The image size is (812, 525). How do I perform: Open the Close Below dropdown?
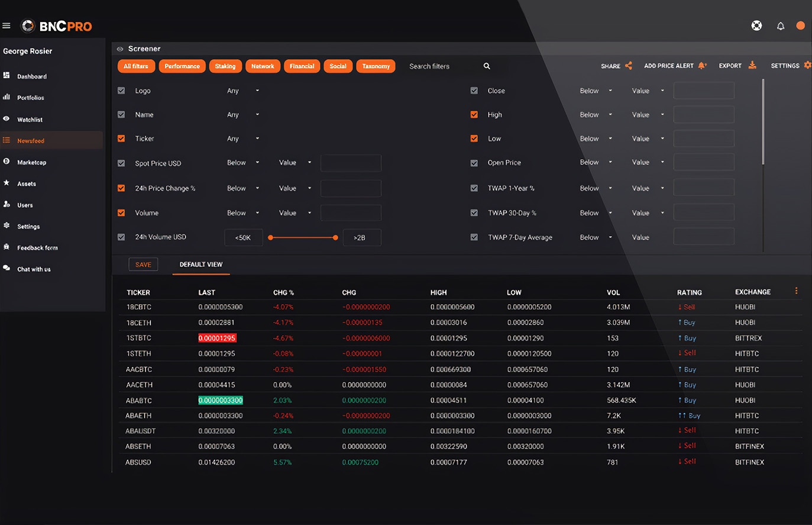pyautogui.click(x=596, y=91)
